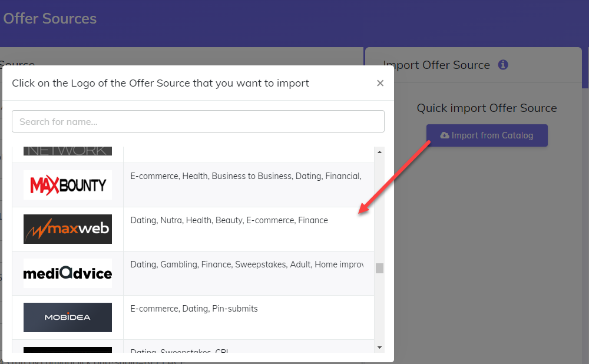Click 'E-commerce, Dating, Pin-submits' category text

[194, 309]
